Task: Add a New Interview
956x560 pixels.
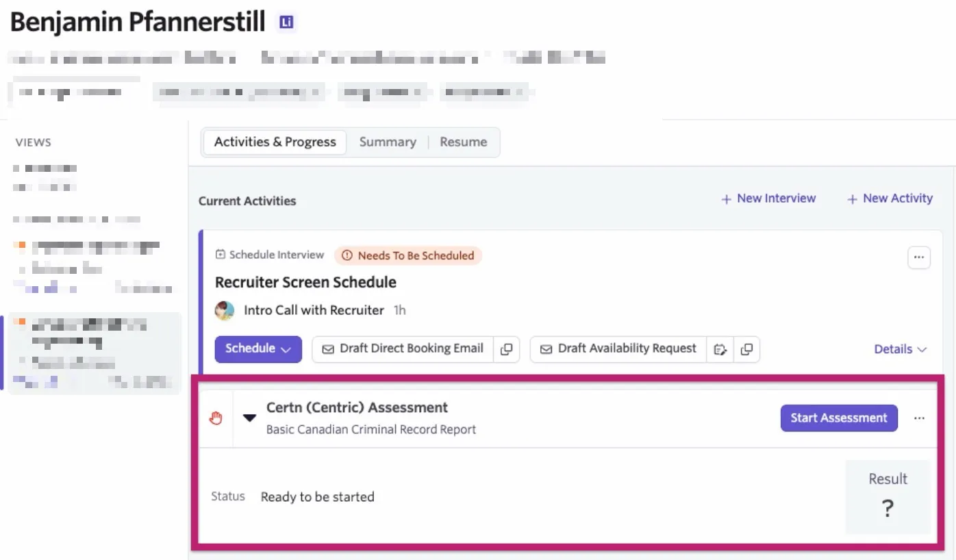Action: (768, 199)
